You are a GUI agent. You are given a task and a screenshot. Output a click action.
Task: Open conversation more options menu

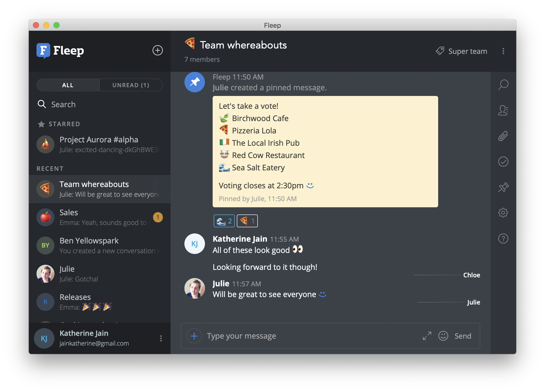point(503,51)
